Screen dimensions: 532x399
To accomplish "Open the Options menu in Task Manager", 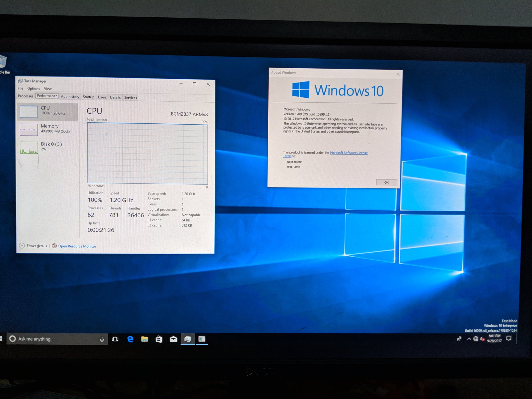I will click(x=33, y=89).
